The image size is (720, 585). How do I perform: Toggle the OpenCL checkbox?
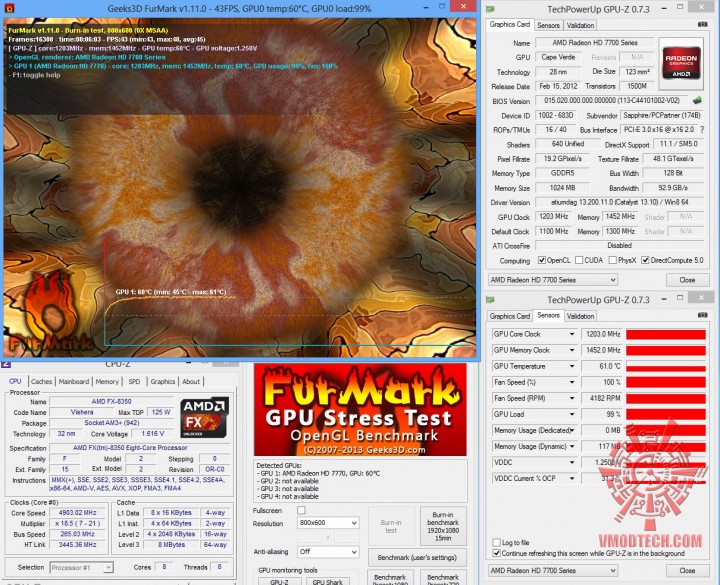click(542, 260)
